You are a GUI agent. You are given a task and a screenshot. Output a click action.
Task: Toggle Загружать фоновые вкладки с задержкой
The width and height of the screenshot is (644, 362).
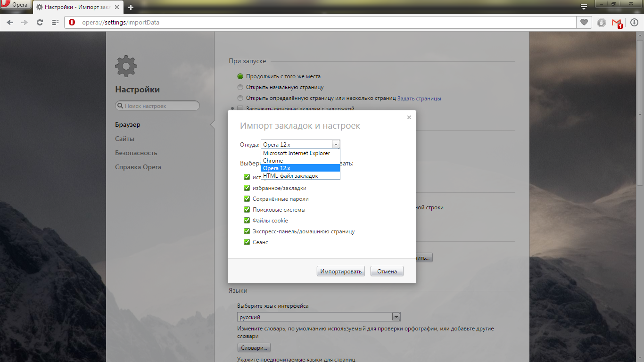(240, 109)
